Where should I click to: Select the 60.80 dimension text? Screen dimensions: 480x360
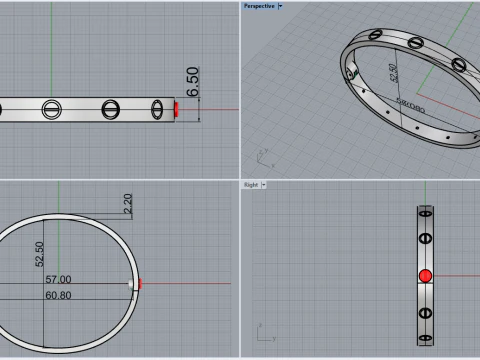pos(58,295)
